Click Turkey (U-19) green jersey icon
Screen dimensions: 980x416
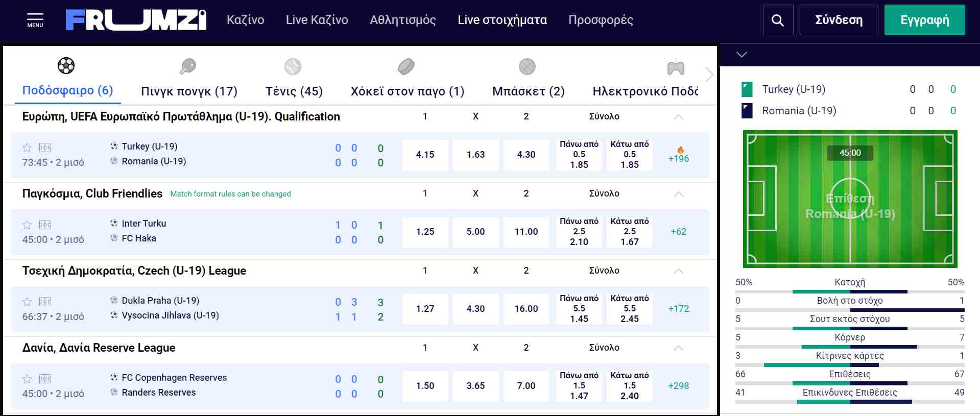click(x=747, y=89)
